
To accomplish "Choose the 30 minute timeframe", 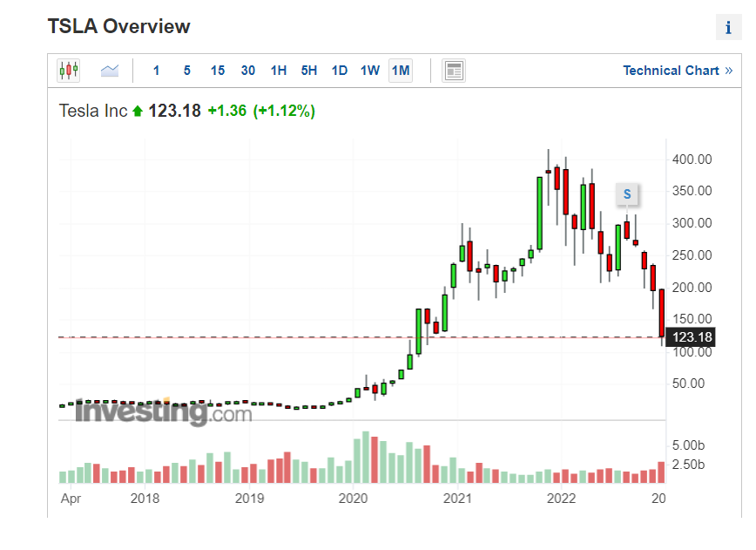I will point(248,71).
